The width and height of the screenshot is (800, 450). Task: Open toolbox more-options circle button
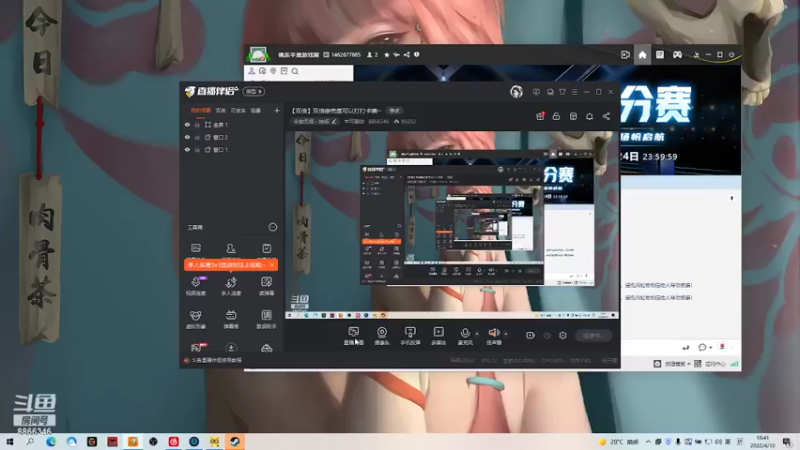[x=273, y=227]
